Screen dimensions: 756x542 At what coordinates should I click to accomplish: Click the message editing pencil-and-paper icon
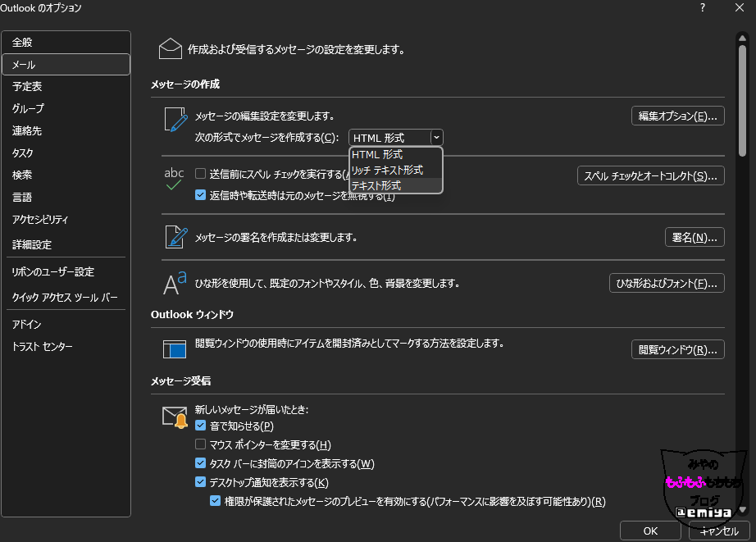pyautogui.click(x=175, y=121)
